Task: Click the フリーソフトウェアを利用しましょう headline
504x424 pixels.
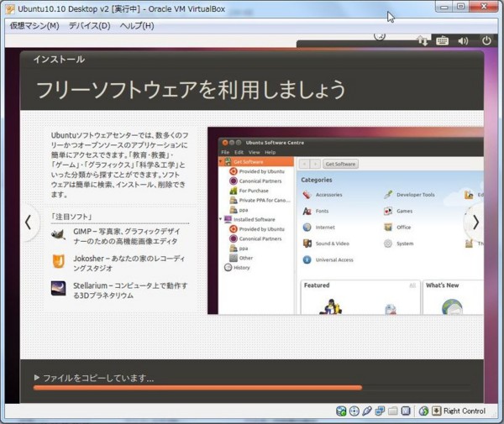Action: (191, 89)
